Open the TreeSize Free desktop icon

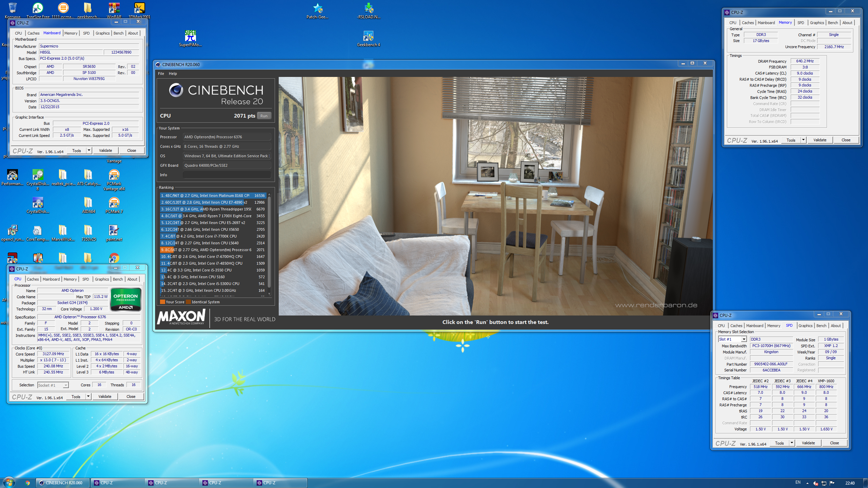(38, 10)
